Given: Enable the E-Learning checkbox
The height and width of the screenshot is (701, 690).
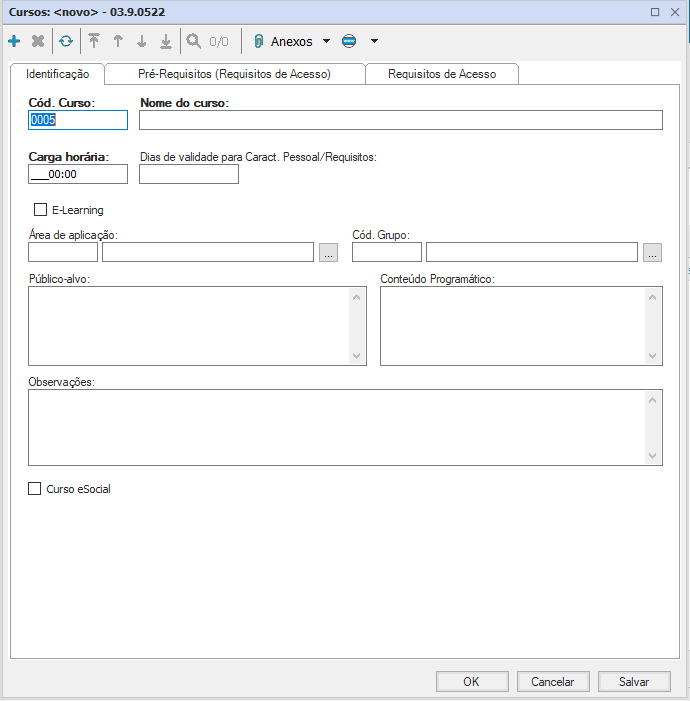Looking at the screenshot, I should pyautogui.click(x=41, y=210).
